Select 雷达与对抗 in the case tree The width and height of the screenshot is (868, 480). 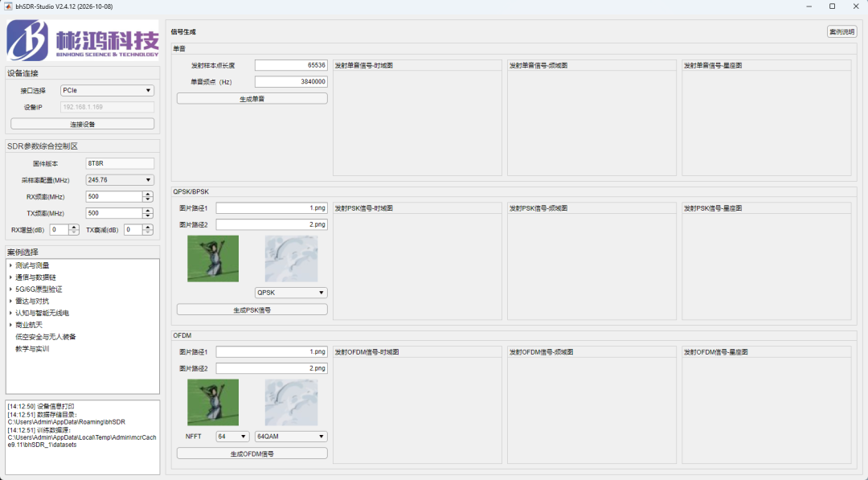tap(32, 302)
